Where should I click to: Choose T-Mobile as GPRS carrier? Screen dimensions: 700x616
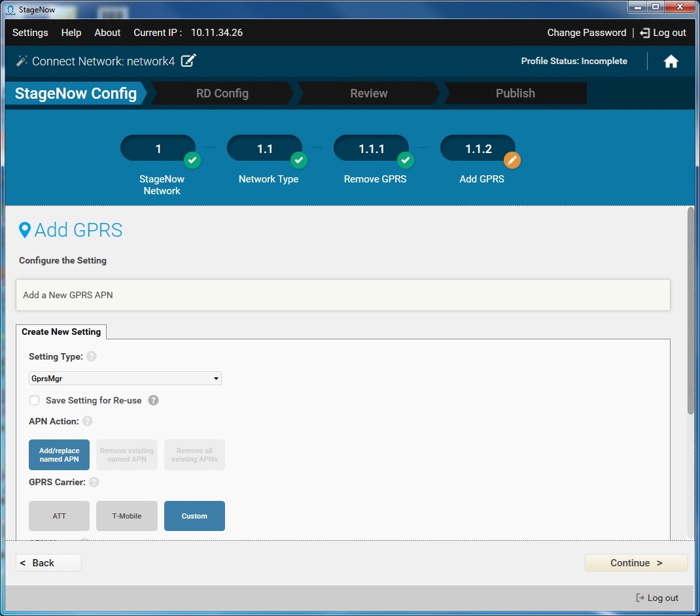pyautogui.click(x=127, y=516)
